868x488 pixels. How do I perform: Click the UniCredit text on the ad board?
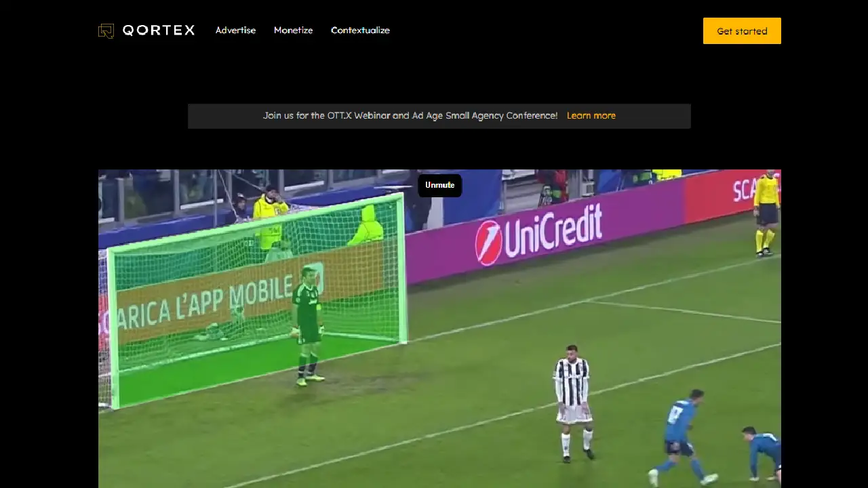coord(553,230)
